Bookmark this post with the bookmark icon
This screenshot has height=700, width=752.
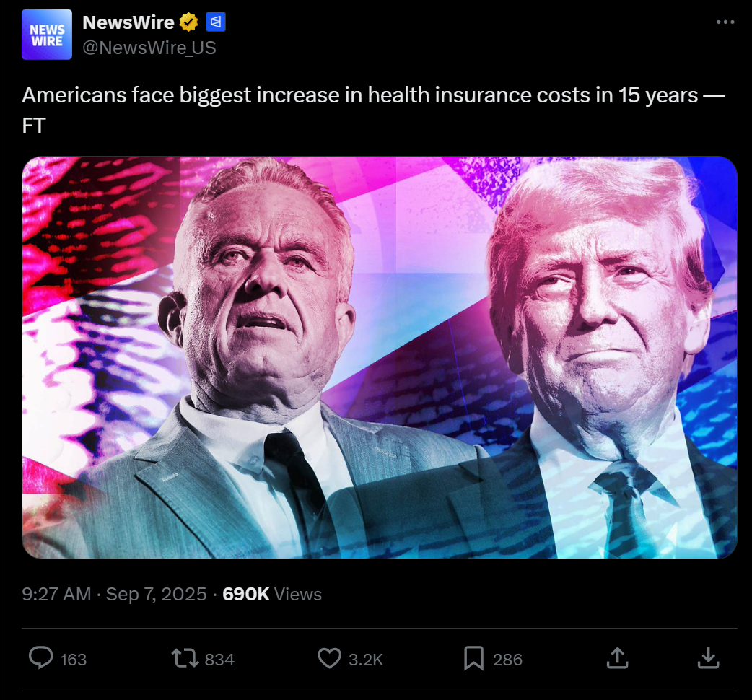[474, 658]
